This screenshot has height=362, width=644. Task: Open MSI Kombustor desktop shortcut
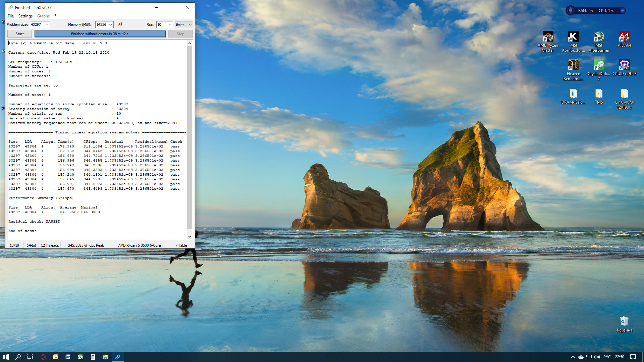(x=573, y=37)
